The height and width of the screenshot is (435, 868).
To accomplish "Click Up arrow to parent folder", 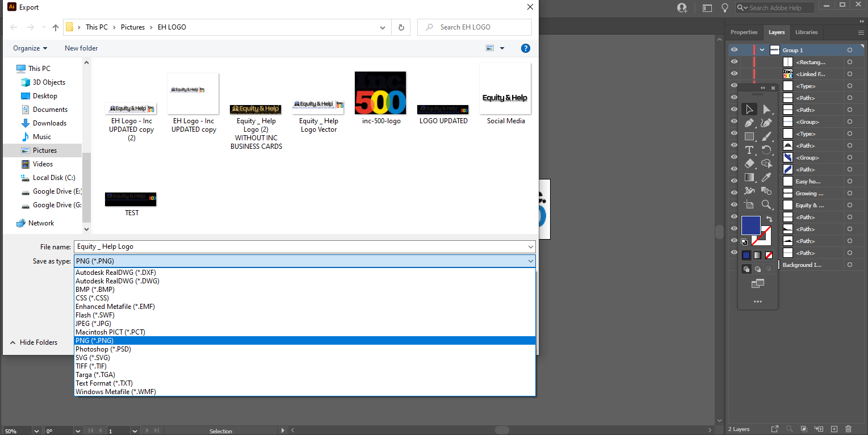I will pyautogui.click(x=55, y=27).
